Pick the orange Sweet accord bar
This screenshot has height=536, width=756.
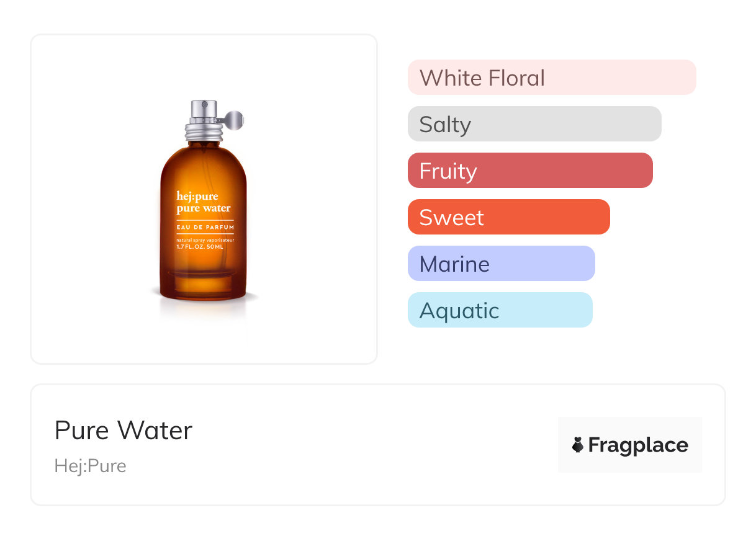point(508,217)
